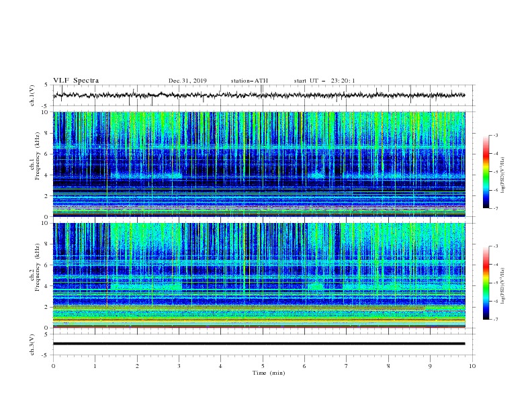Click time-axis tick label '8'

[x=388, y=366]
